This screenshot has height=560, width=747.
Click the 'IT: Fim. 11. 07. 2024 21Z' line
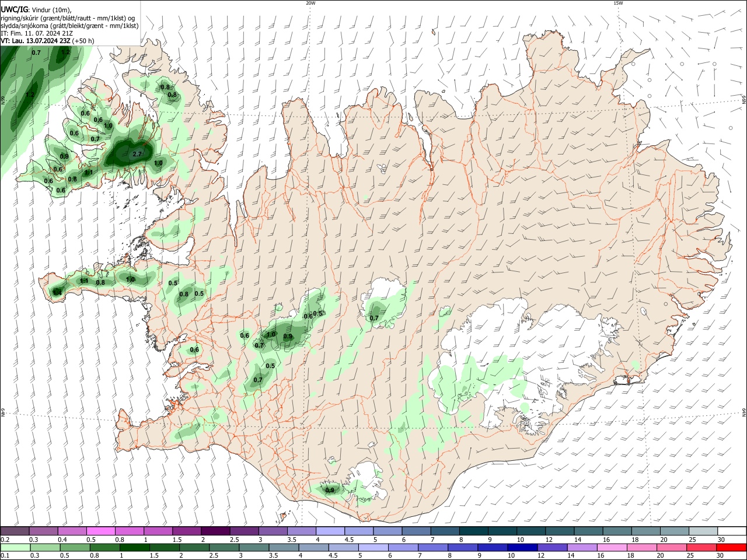click(x=37, y=33)
